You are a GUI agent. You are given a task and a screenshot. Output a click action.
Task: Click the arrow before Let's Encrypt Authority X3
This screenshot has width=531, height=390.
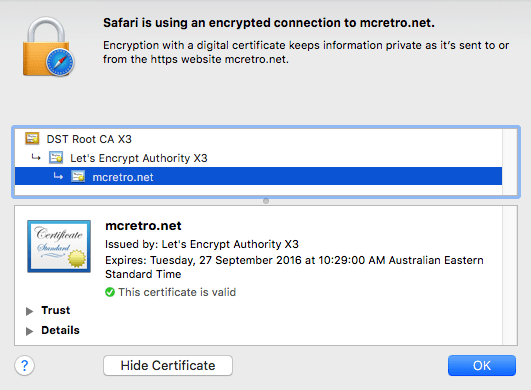tap(36, 157)
